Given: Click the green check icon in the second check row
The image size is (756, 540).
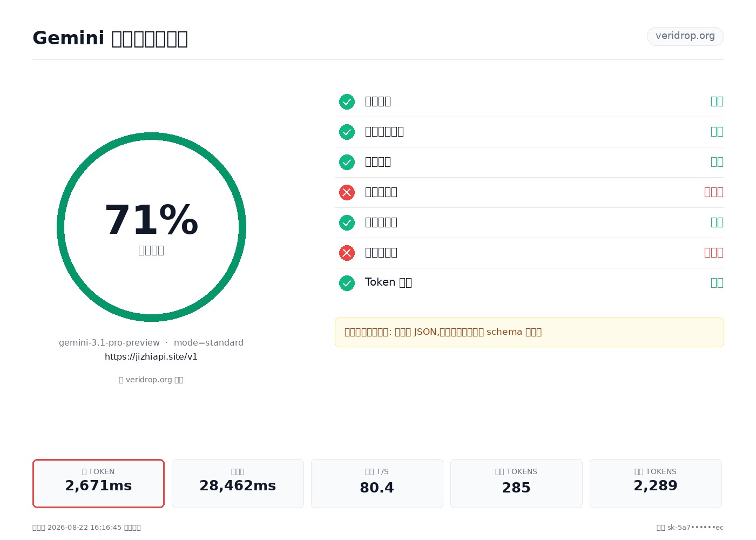Looking at the screenshot, I should click(347, 132).
